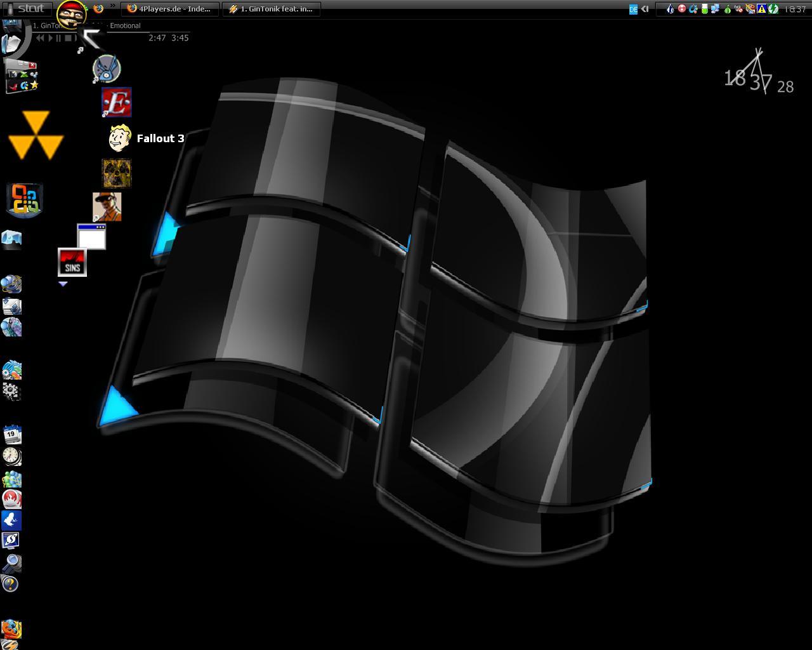Play the current track
The height and width of the screenshot is (650, 812).
pos(51,38)
